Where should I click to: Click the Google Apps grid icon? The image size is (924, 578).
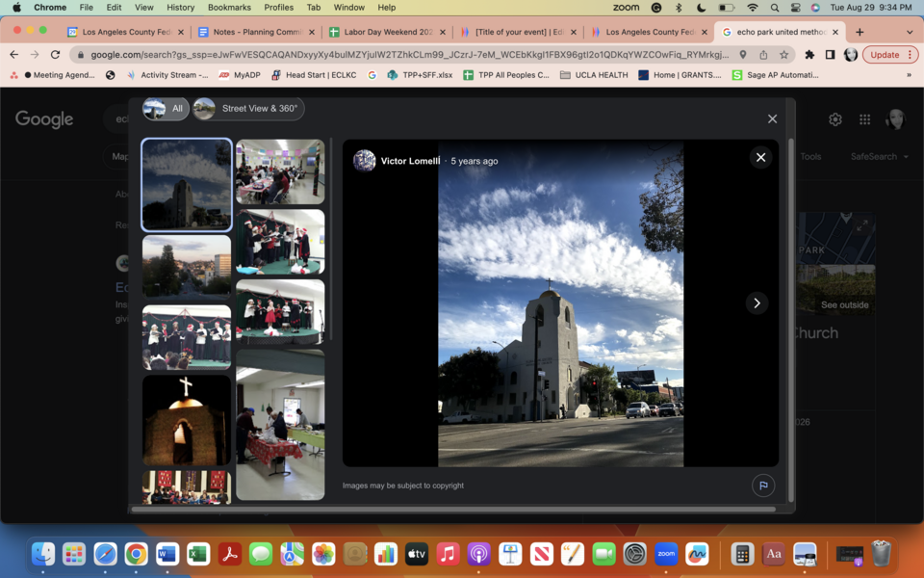864,119
